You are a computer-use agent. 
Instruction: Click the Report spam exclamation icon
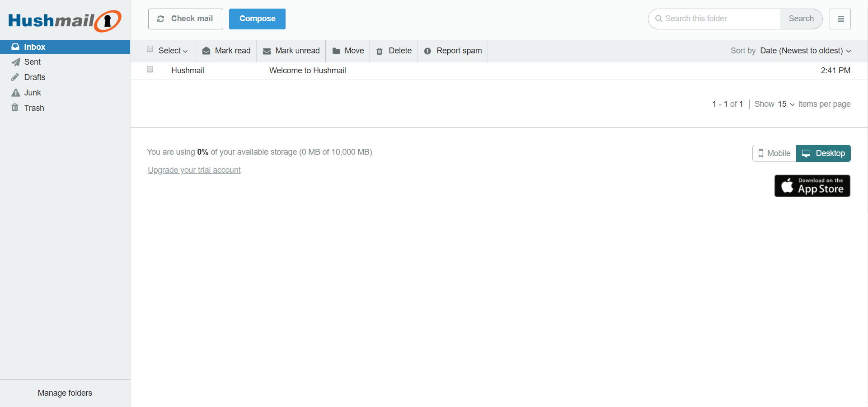pos(427,51)
